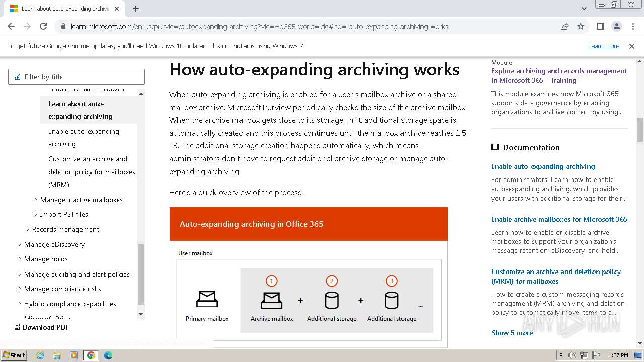Open the Chrome profile menu
Viewport: 644px width, 362px height.
pos(616,26)
